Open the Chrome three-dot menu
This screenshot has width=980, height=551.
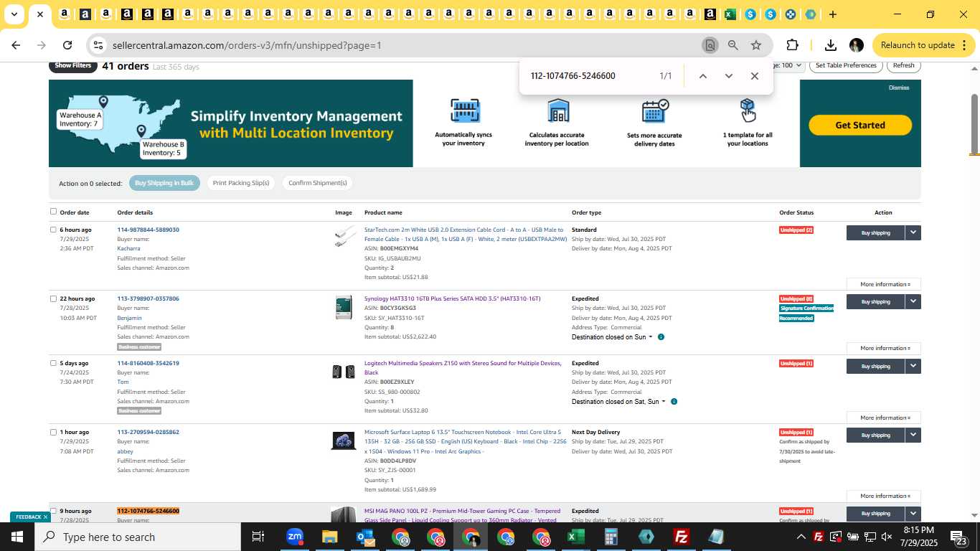pos(963,45)
